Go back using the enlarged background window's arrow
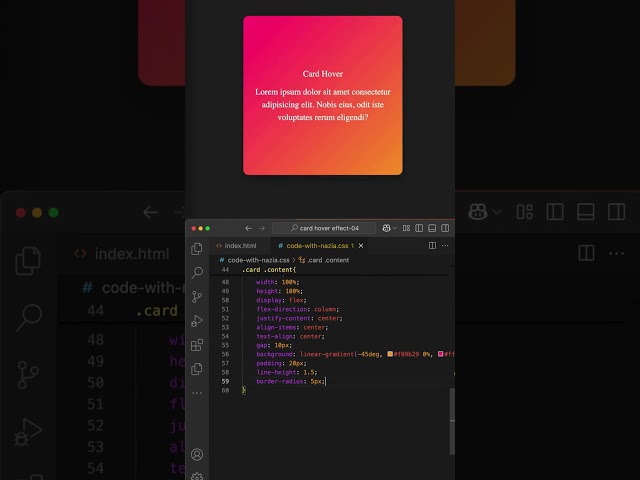 click(x=150, y=212)
